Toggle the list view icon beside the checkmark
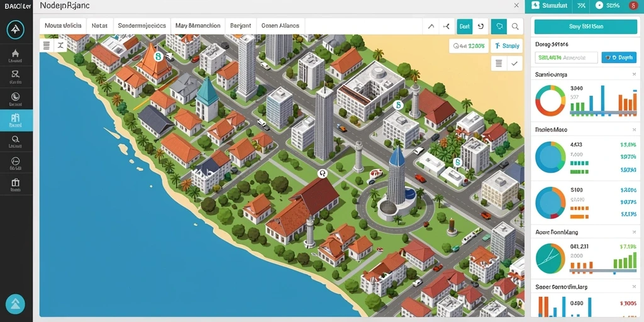 [499, 64]
